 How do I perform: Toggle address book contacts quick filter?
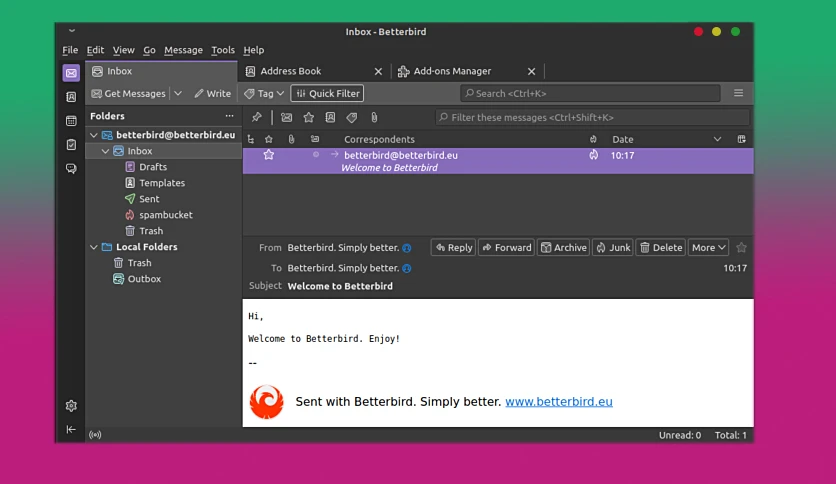click(331, 117)
